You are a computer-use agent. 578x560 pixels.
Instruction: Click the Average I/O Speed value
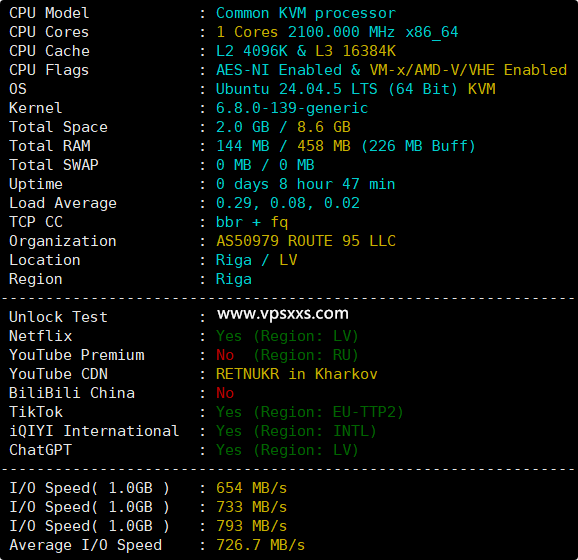click(261, 545)
